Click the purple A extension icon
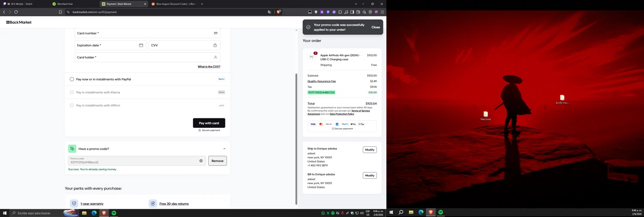Viewport: 644px width, 217px height. 322,12
